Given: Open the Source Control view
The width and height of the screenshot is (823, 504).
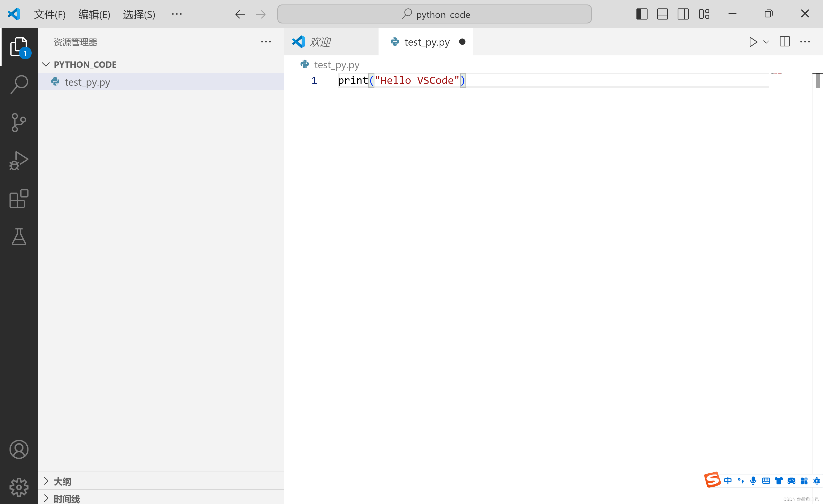Looking at the screenshot, I should coord(19,122).
